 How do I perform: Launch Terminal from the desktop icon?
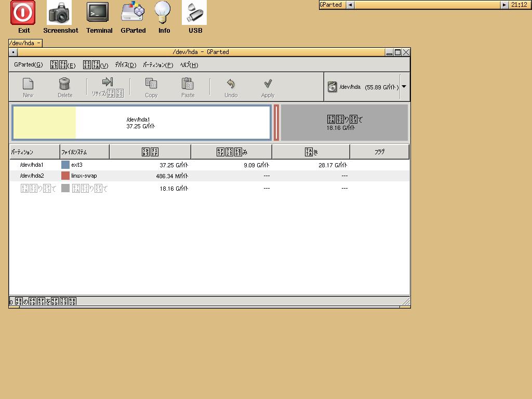point(98,12)
